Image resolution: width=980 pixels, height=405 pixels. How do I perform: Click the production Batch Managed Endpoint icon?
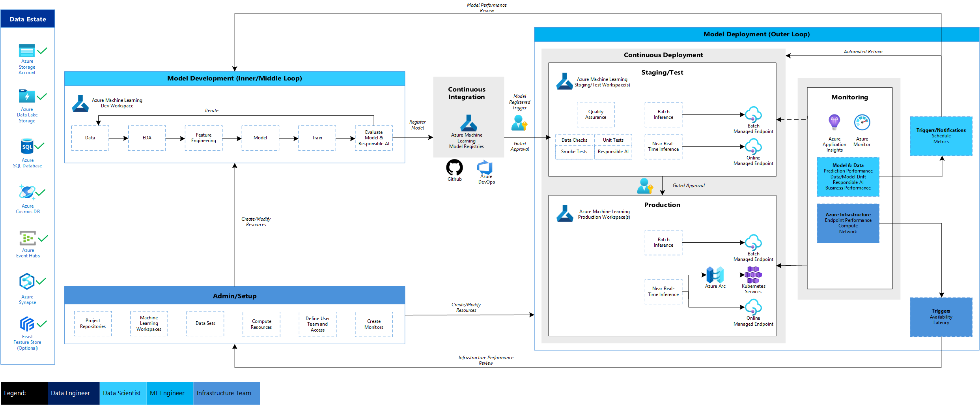[753, 242]
